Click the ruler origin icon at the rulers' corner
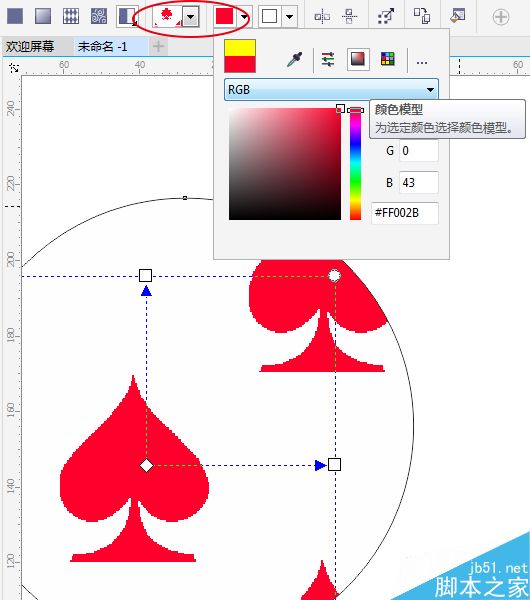This screenshot has height=600, width=530. [14, 68]
